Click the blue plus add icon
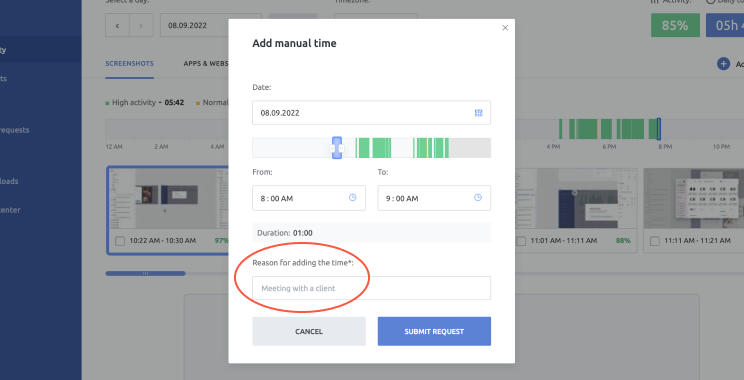Screen dimensions: 744x380 click(x=723, y=64)
